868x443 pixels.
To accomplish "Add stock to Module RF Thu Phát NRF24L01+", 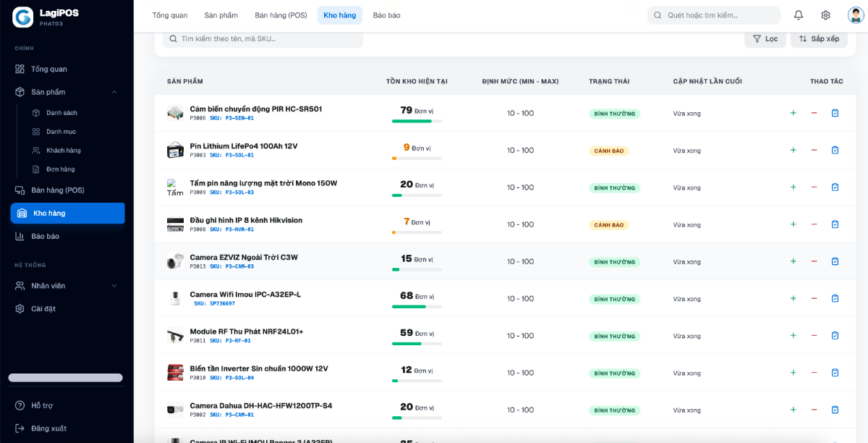I will pos(793,335).
